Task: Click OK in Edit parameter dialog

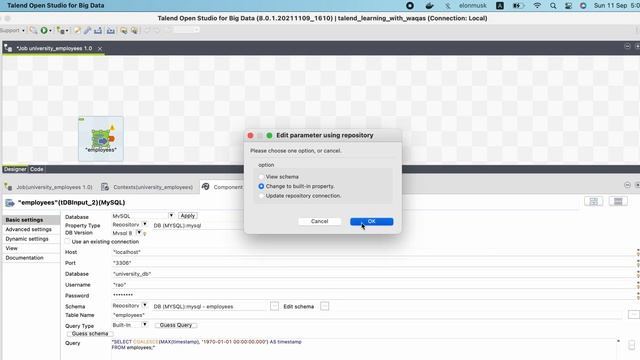Action: (371, 221)
